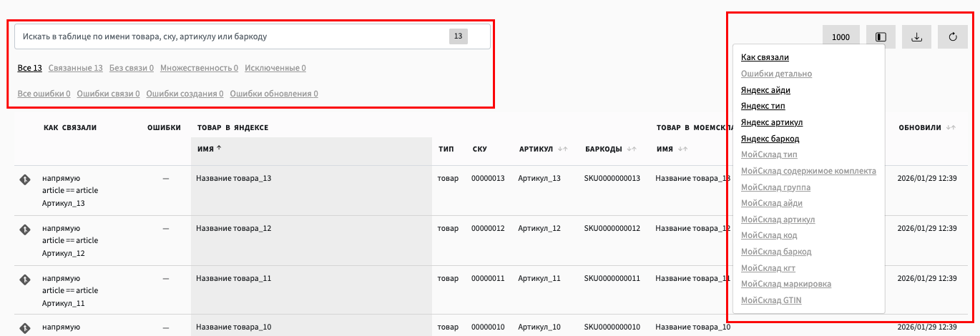
Task: Toggle МойСклад тип column visibility
Action: pyautogui.click(x=769, y=154)
